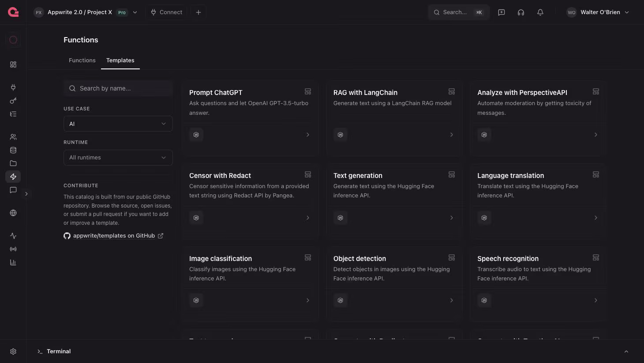This screenshot has height=363, width=644.
Task: Select the Functions lightning icon in sidebar
Action: [x=13, y=177]
